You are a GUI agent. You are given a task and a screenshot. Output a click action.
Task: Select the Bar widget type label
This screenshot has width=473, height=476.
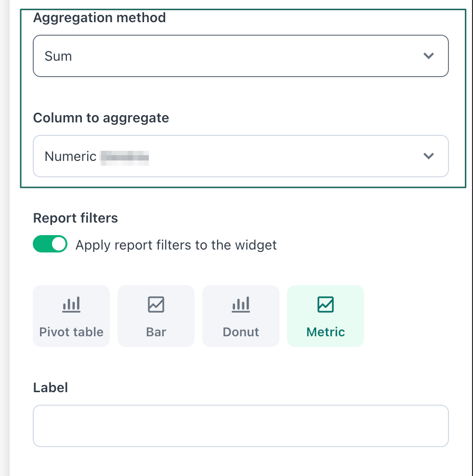tap(156, 332)
